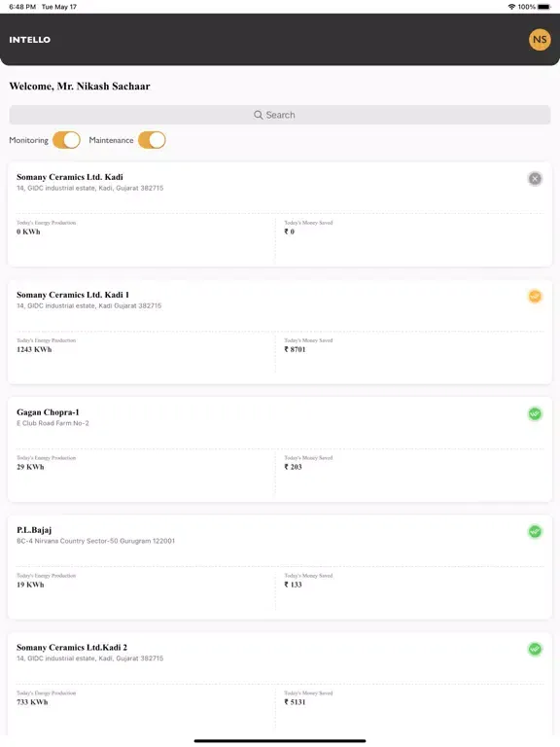560x747 pixels.
Task: Click the green status icon for P.L.Bajaj
Action: [535, 532]
